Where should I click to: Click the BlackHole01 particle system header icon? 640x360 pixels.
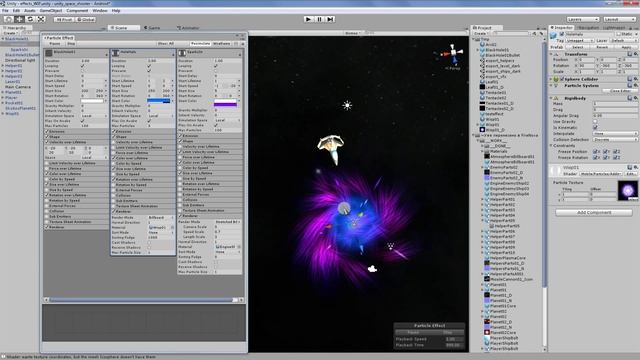[x=49, y=53]
